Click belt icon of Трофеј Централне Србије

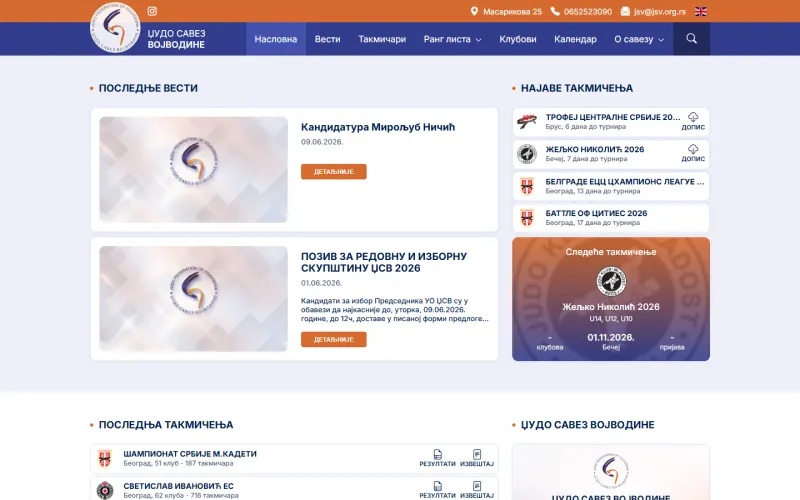(527, 122)
